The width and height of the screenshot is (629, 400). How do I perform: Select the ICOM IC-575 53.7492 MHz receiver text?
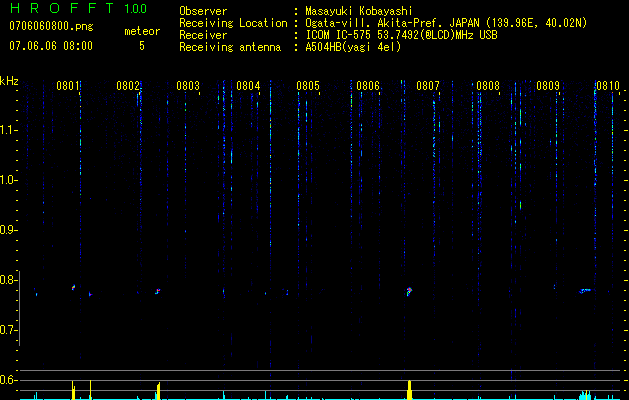[x=401, y=35]
